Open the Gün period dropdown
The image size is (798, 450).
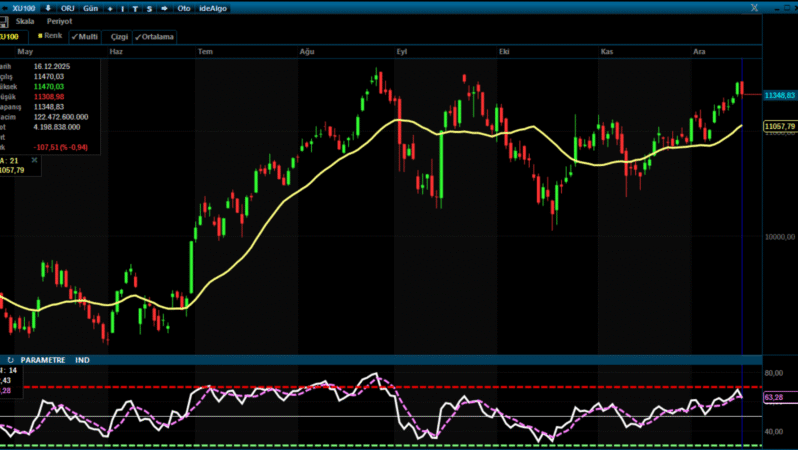tap(90, 7)
